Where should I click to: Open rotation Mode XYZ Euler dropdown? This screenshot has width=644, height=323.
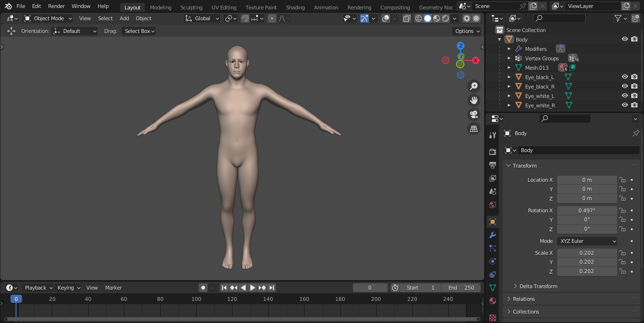587,241
